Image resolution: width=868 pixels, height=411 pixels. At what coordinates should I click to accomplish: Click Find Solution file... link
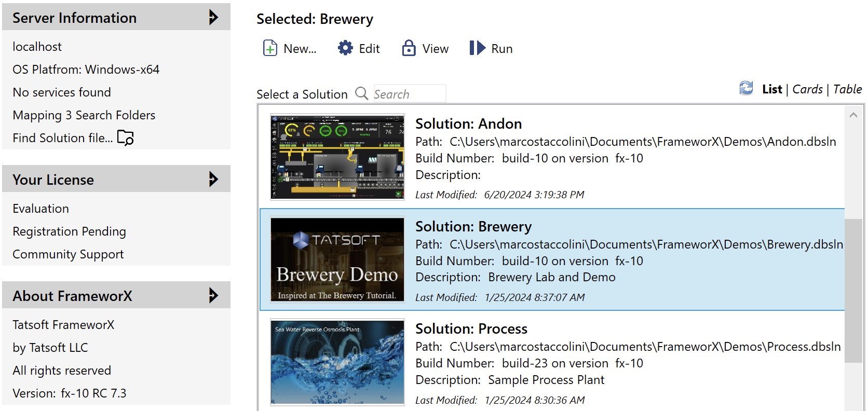(x=62, y=138)
